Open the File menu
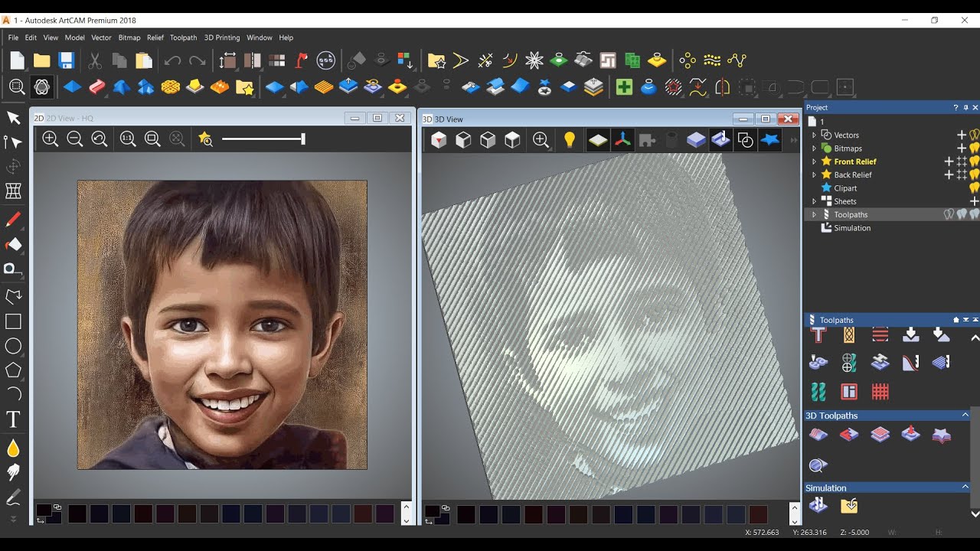980x551 pixels. click(x=13, y=37)
